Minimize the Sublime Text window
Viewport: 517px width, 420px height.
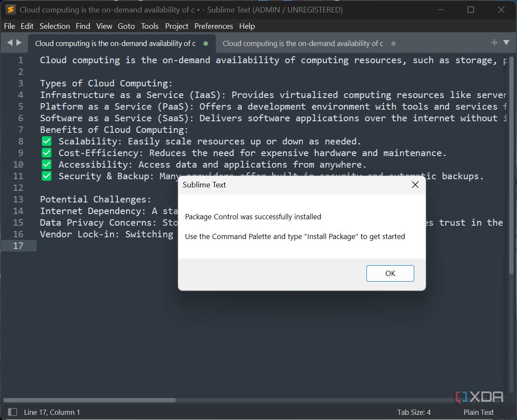440,9
